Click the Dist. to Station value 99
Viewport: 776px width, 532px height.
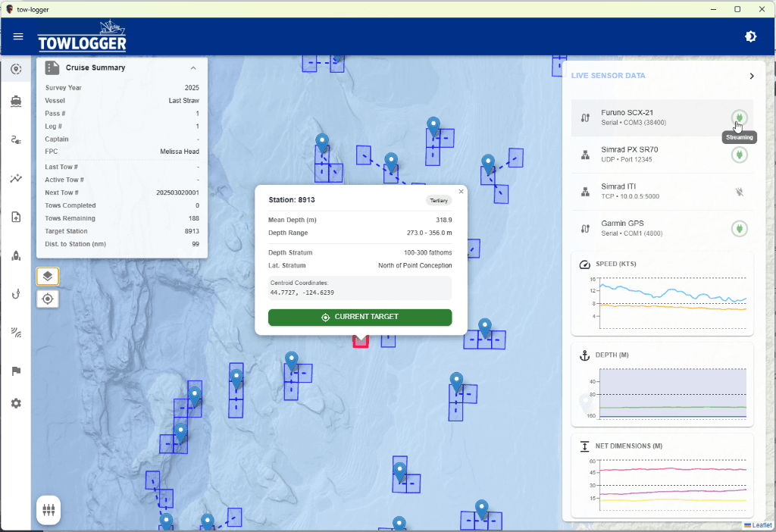[196, 244]
